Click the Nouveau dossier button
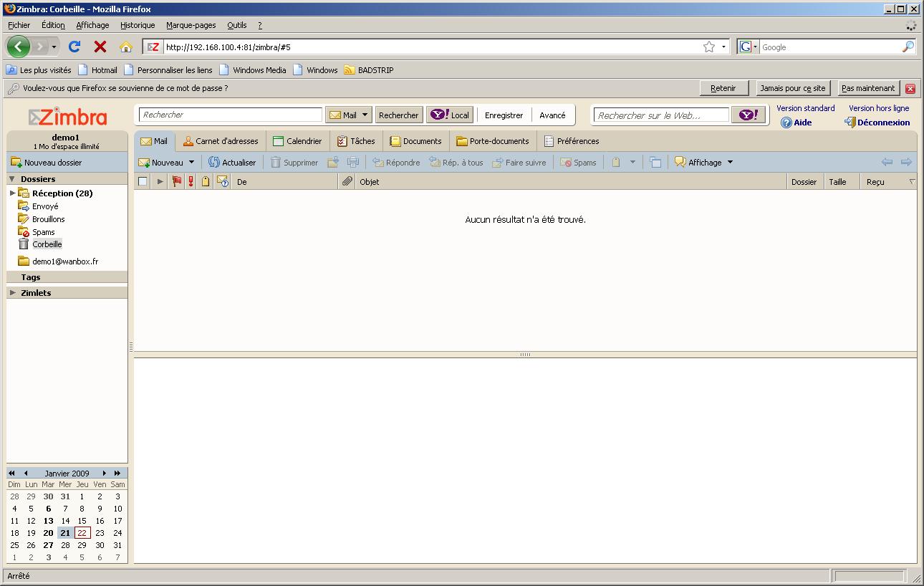Viewport: 924px width, 586px height. (x=47, y=163)
